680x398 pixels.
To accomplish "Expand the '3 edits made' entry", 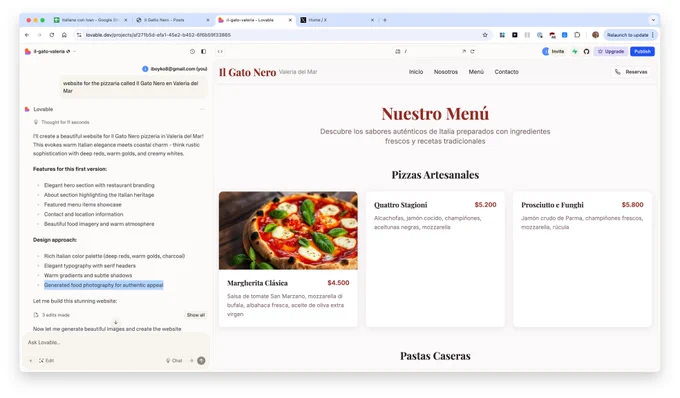I will [x=52, y=315].
